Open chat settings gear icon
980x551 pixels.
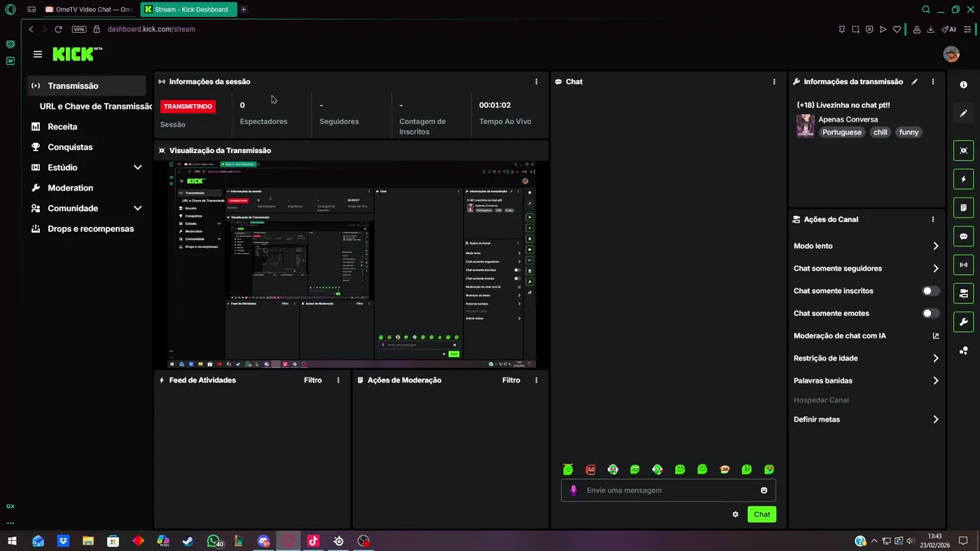tap(735, 514)
